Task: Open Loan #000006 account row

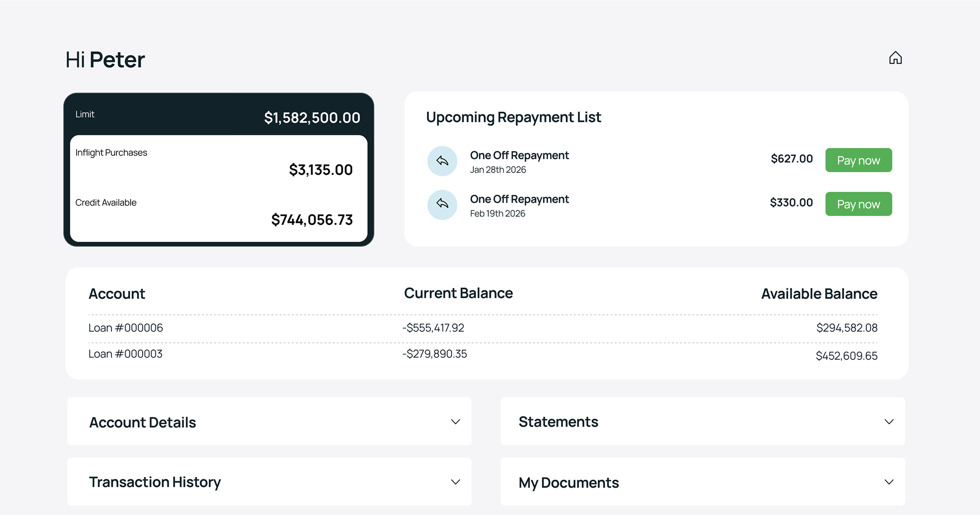Action: click(x=126, y=328)
